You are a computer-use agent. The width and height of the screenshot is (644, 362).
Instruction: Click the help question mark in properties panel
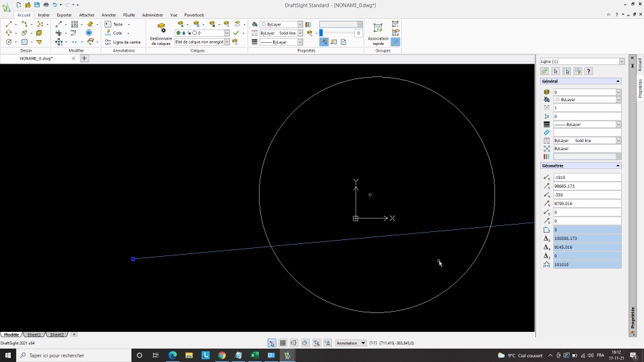pyautogui.click(x=588, y=71)
